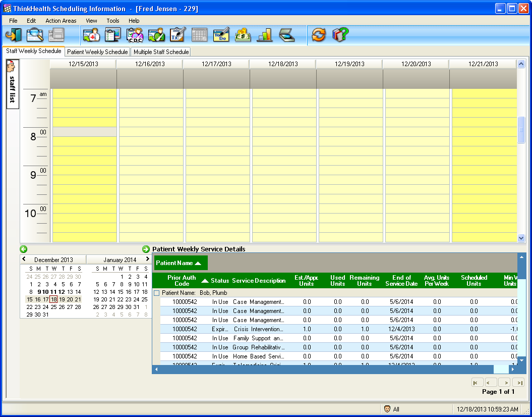Image resolution: width=532 pixels, height=417 pixels.
Task: Open the Edit menu
Action: [x=31, y=21]
